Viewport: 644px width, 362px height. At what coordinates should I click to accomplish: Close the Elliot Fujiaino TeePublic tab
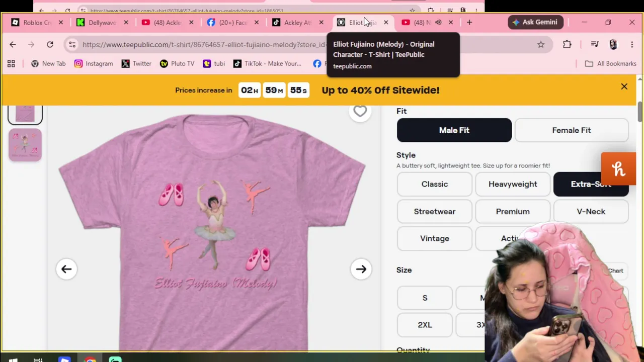386,23
